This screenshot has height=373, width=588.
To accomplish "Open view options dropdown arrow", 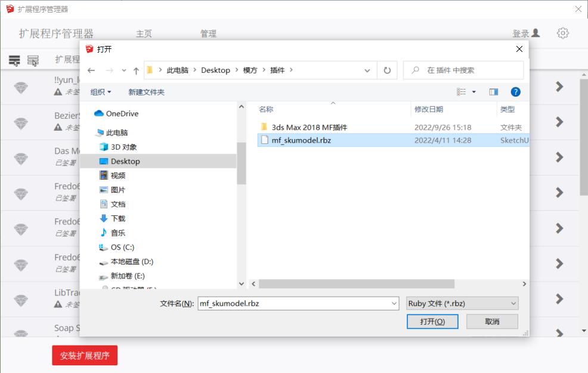I will tap(474, 92).
